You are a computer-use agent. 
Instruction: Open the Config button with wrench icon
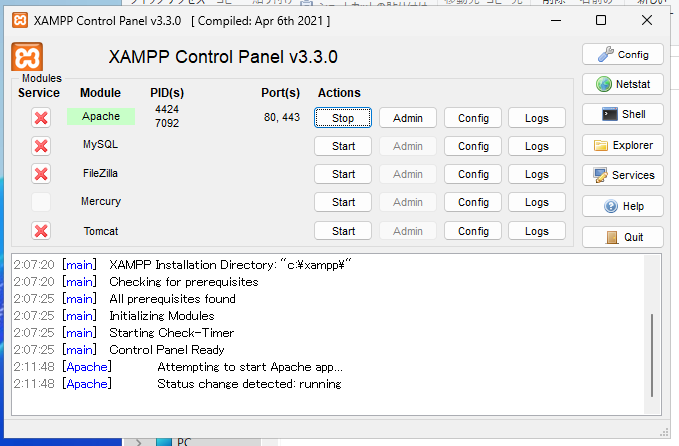(x=622, y=55)
